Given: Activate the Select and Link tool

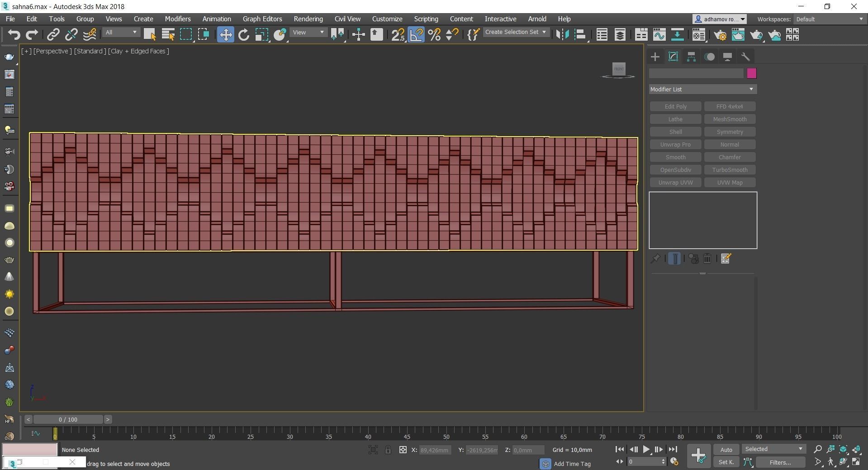Looking at the screenshot, I should (x=53, y=35).
